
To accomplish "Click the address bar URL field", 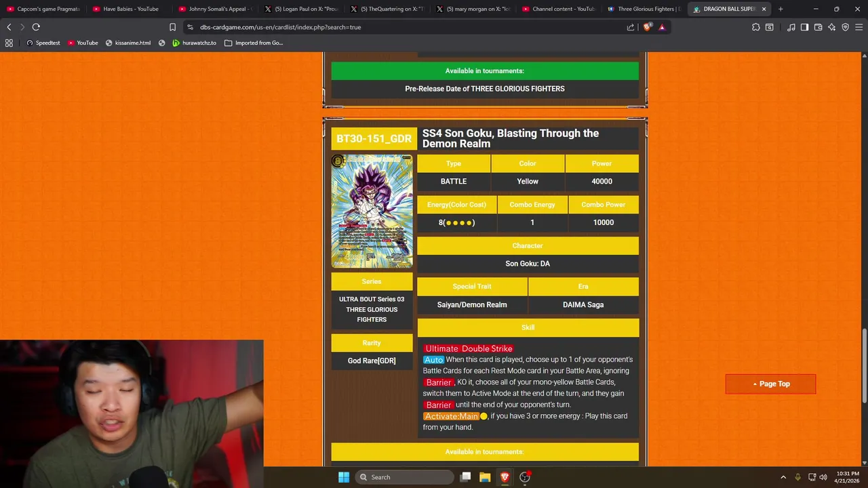I will 407,27.
